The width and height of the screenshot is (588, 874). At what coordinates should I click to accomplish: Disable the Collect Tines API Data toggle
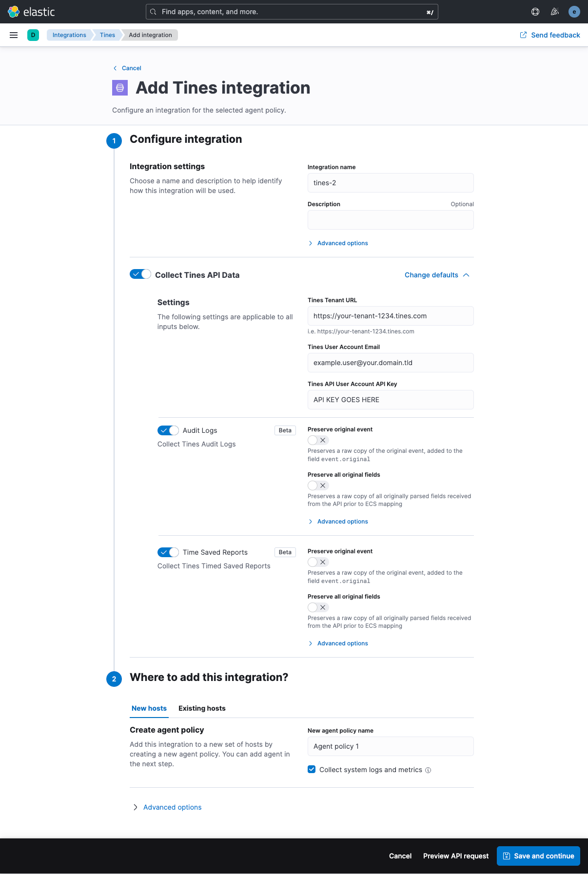[140, 274]
